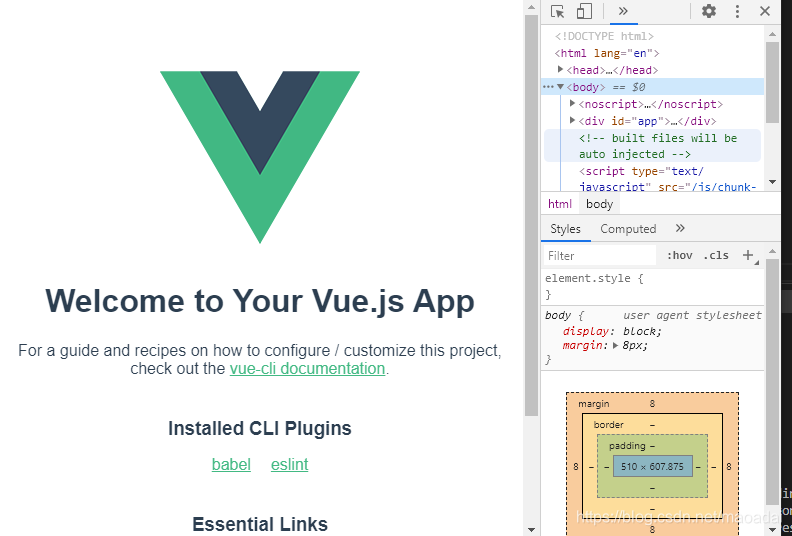Viewport: 792px width, 536px height.
Task: Toggle the .cls classes button
Action: [x=716, y=256]
